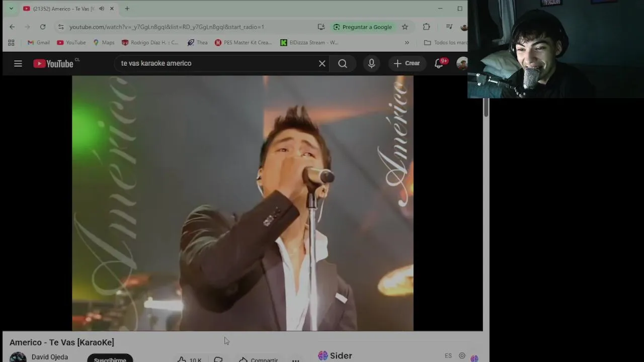This screenshot has width=644, height=362.
Task: Open Chrome tab search dropdown
Action: (x=11, y=9)
